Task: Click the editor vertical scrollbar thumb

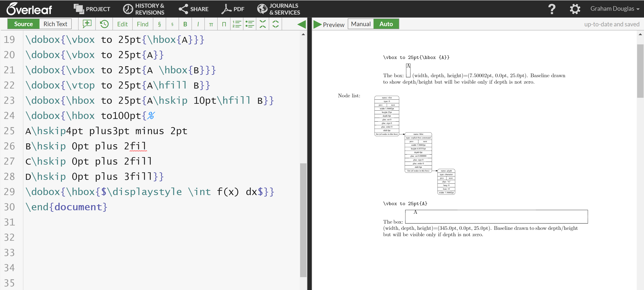Action: pos(303,220)
